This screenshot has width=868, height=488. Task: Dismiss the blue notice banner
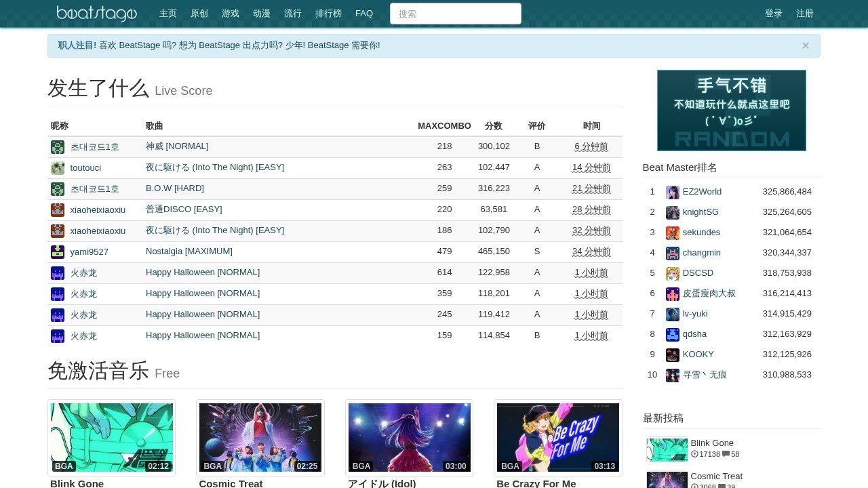point(805,45)
